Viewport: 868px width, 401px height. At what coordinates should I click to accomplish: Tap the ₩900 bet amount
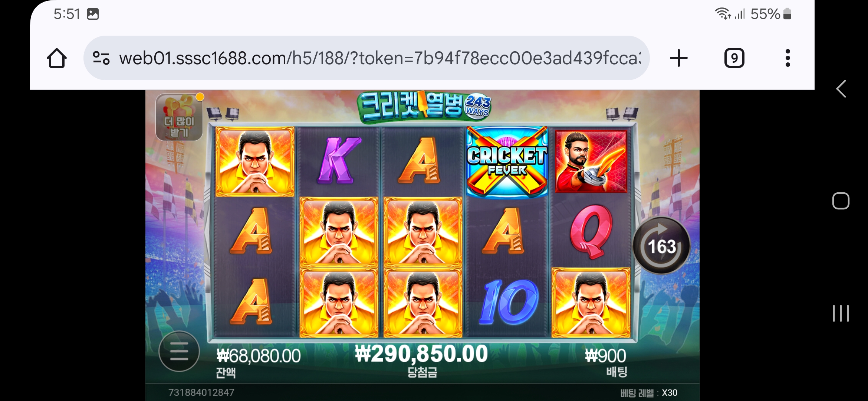(605, 356)
